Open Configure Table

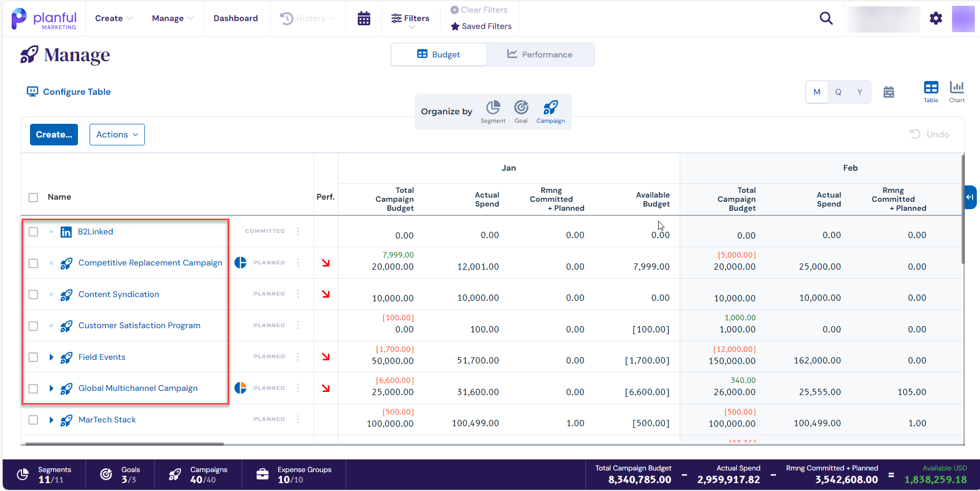(68, 92)
